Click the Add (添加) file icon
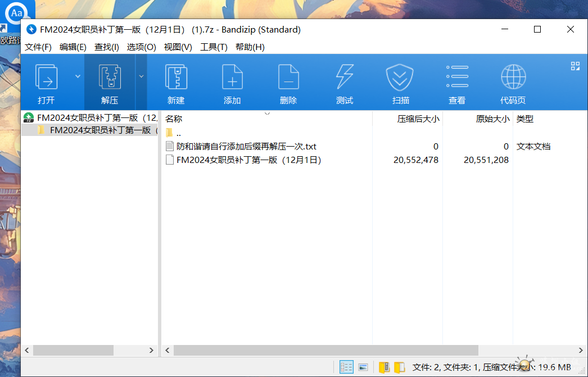Screen dimensions: 588x377 coord(232,77)
